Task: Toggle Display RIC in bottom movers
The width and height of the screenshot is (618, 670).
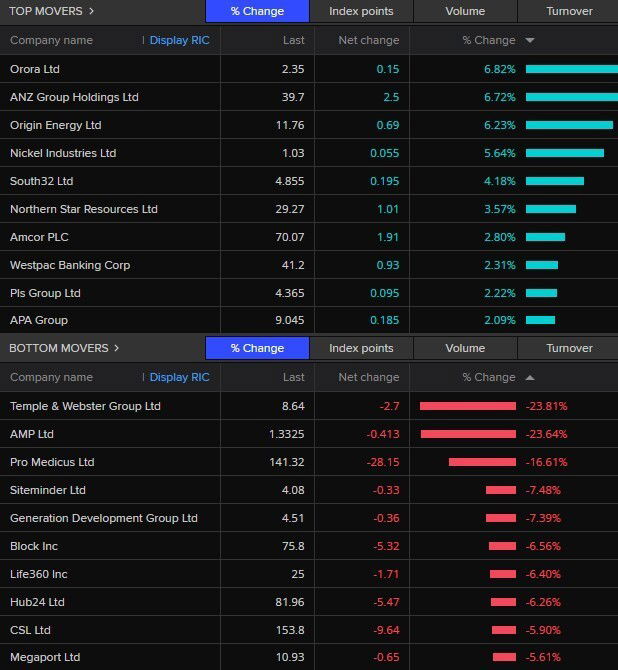Action: click(x=179, y=378)
